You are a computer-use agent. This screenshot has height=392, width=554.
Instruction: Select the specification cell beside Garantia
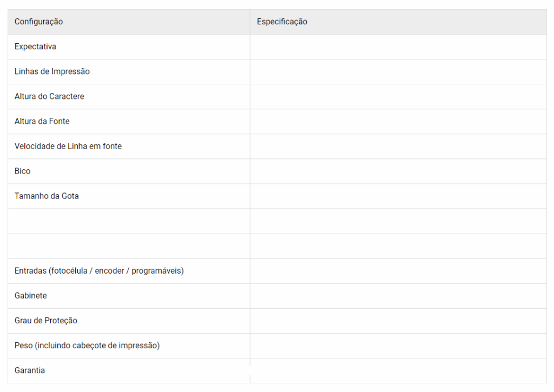click(398, 370)
